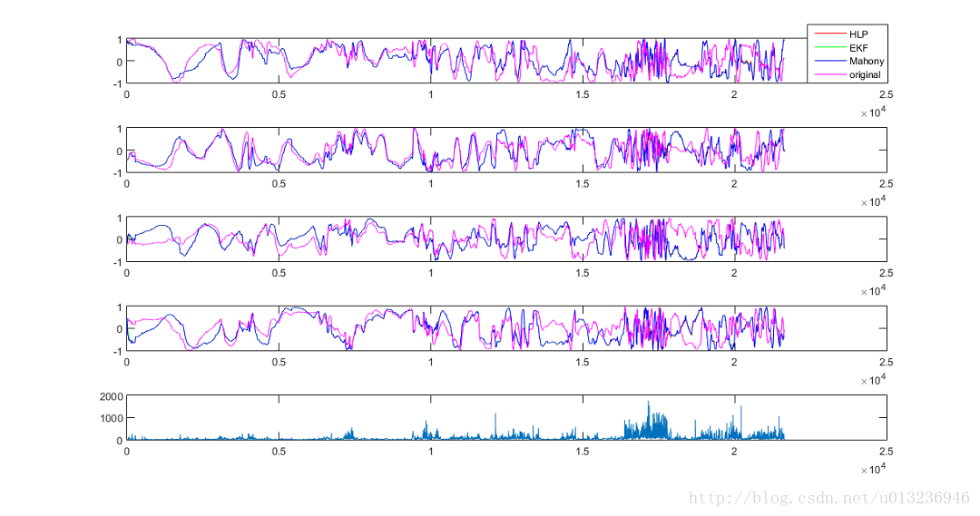Click the green EKF legend line sample

[x=830, y=47]
